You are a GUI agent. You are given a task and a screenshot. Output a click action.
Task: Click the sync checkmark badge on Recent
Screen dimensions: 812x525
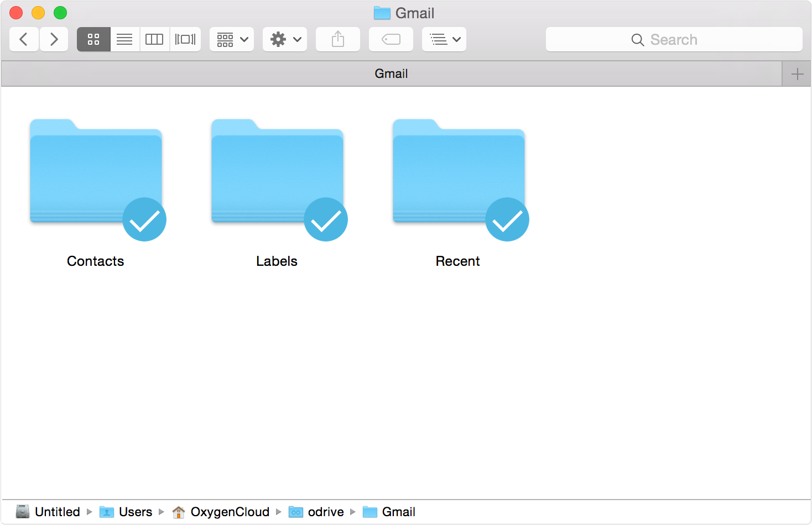pyautogui.click(x=507, y=219)
